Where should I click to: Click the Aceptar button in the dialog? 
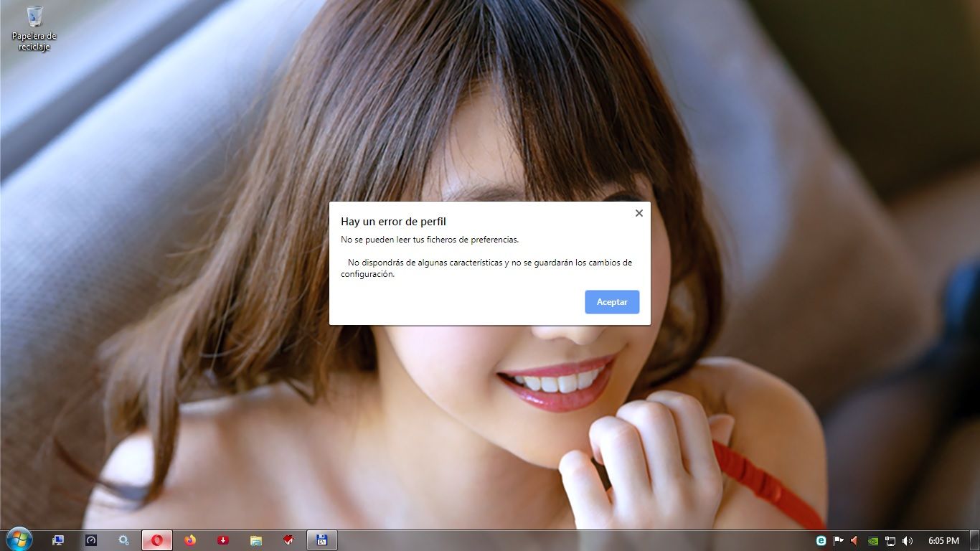(x=612, y=302)
